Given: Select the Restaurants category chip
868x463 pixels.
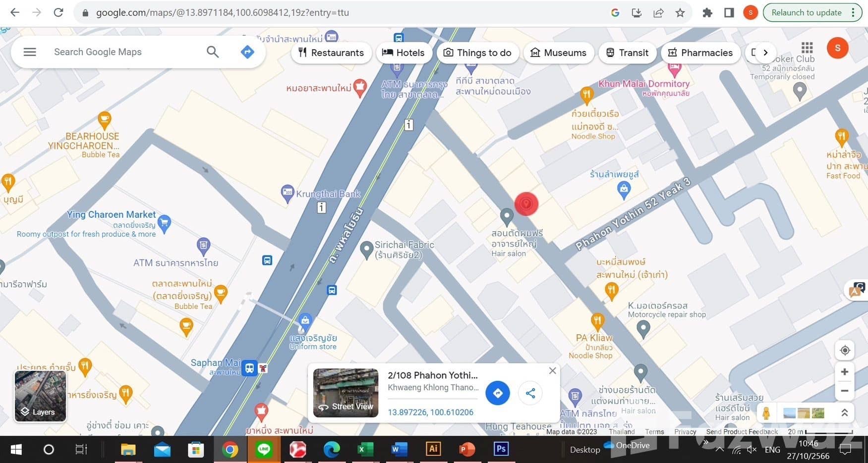Looking at the screenshot, I should pyautogui.click(x=331, y=52).
